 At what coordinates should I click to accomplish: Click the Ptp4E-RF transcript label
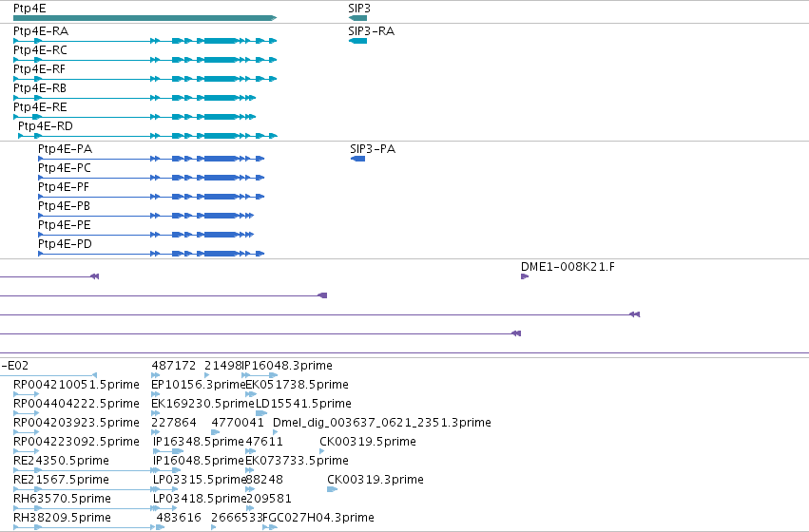click(x=39, y=69)
